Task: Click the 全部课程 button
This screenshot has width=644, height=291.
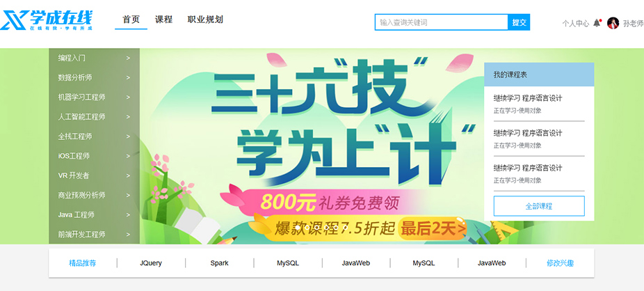Action: pos(539,206)
